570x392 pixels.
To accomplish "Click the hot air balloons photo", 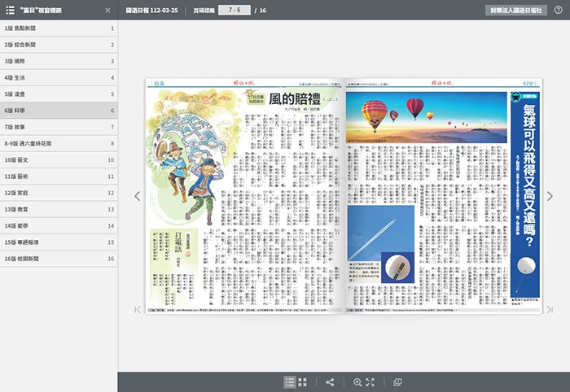I will point(426,116).
